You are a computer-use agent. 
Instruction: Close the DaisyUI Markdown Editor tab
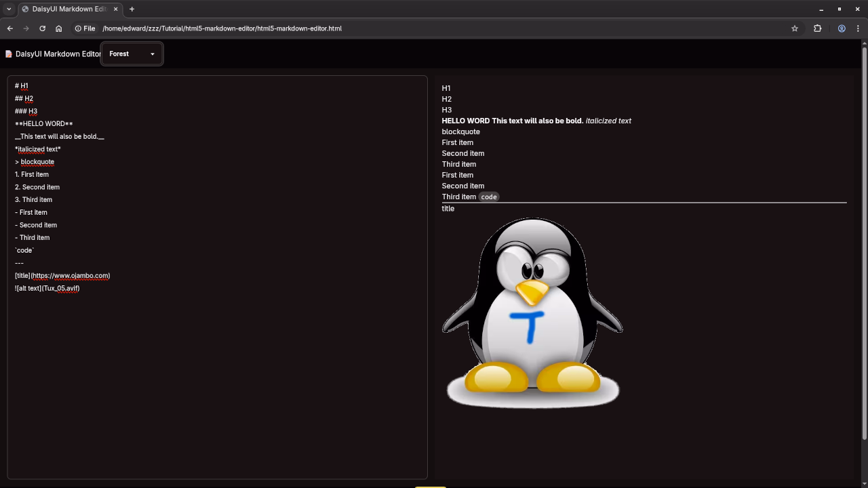pyautogui.click(x=115, y=9)
